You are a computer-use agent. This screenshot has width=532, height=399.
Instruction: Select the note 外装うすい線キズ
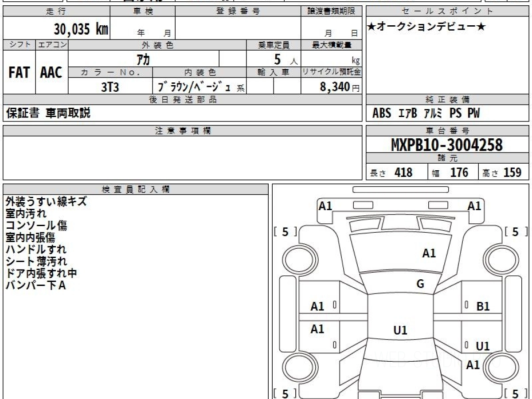[x=46, y=202]
